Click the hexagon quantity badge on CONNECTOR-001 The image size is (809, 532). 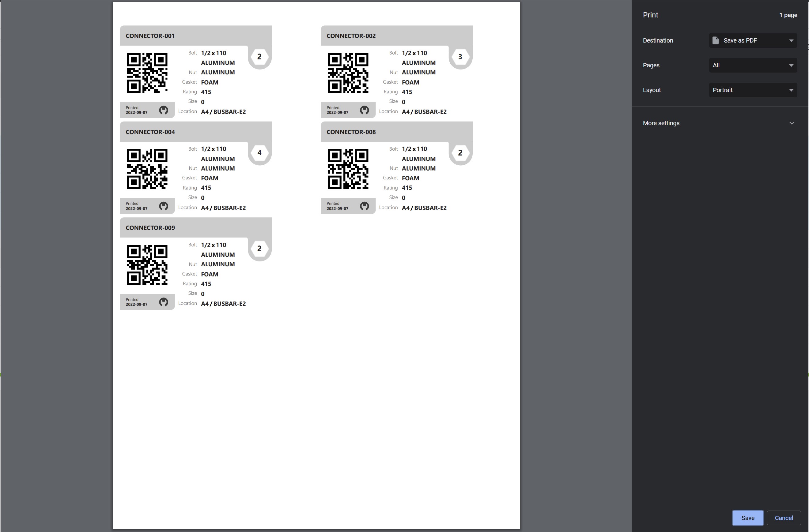[259, 57]
